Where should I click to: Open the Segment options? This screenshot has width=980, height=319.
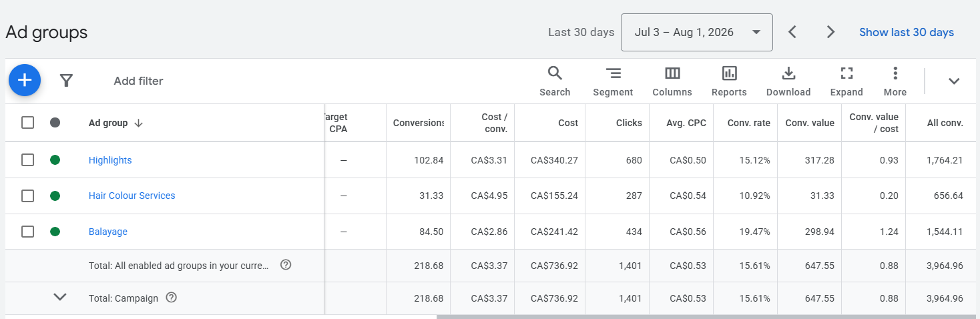613,81
